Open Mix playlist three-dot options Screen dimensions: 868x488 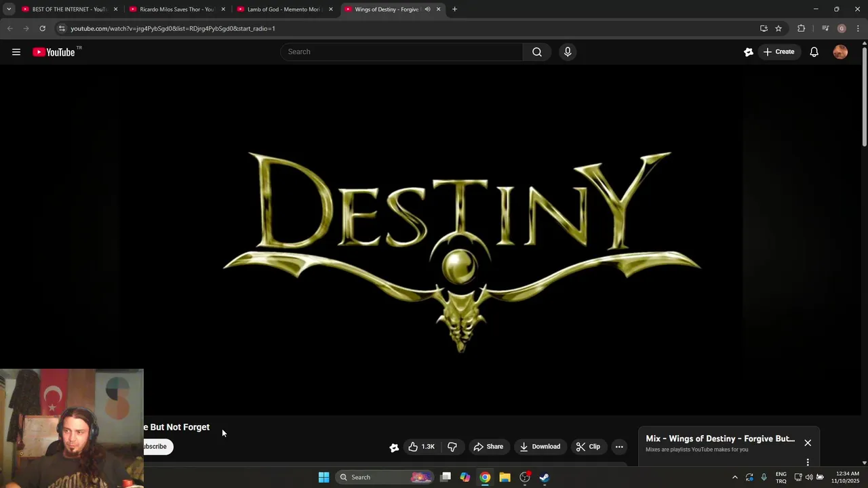point(808,462)
